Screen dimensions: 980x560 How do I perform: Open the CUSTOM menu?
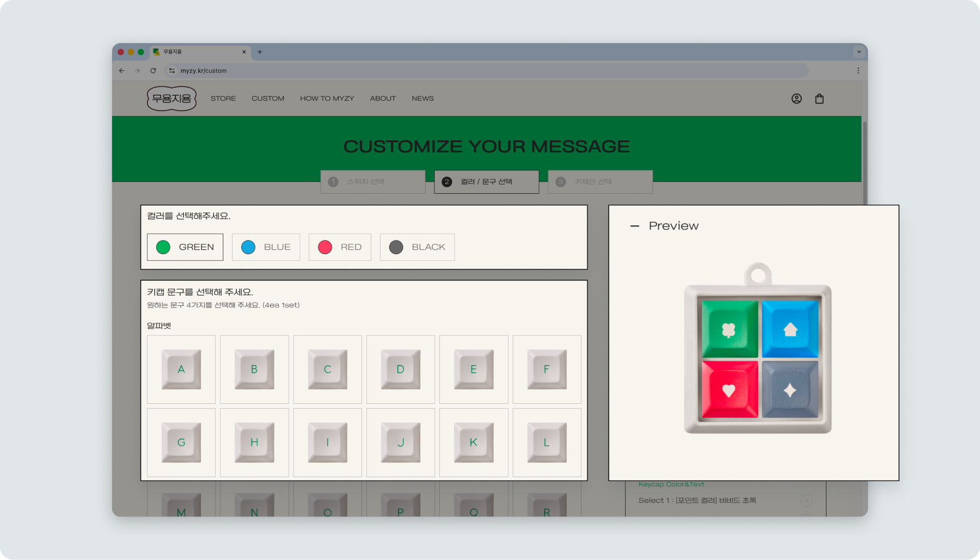(x=268, y=99)
